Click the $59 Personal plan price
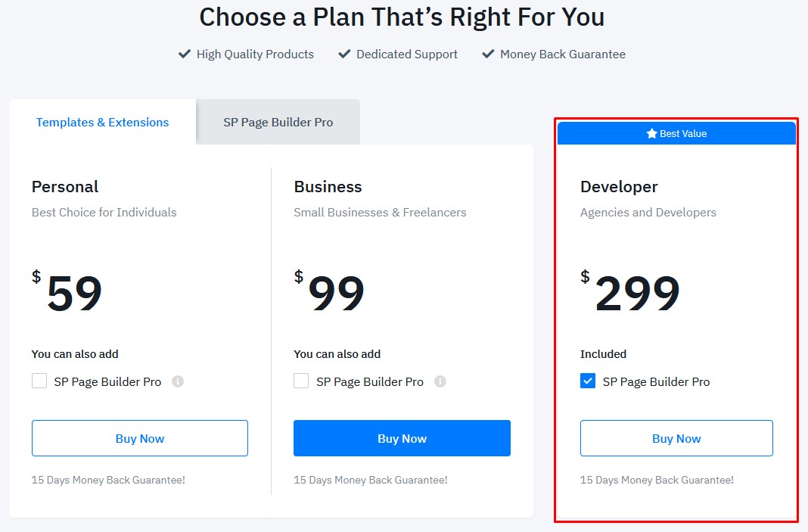The height and width of the screenshot is (532, 808). click(x=73, y=293)
